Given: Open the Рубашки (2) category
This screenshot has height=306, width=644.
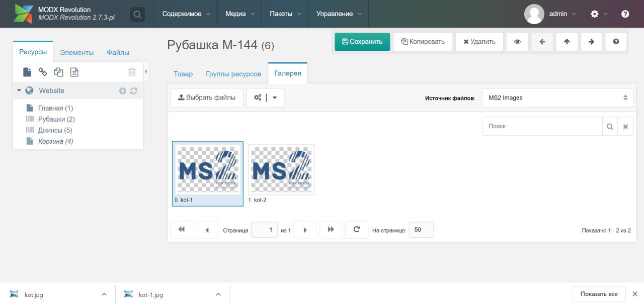Looking at the screenshot, I should coord(56,119).
